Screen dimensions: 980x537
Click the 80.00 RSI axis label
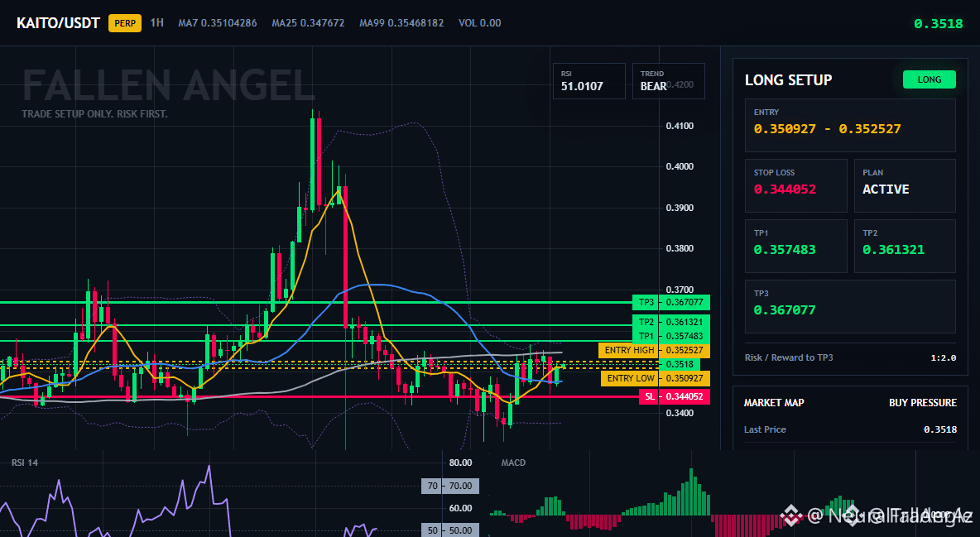coord(461,463)
